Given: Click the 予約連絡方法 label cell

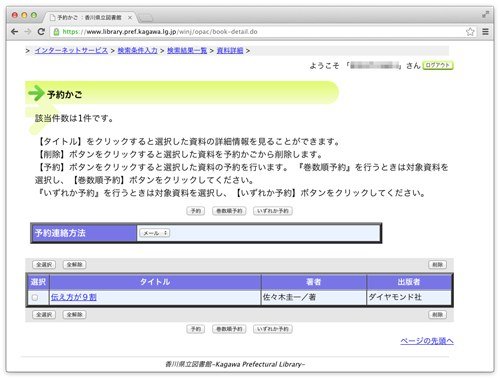Looking at the screenshot, I should [84, 233].
